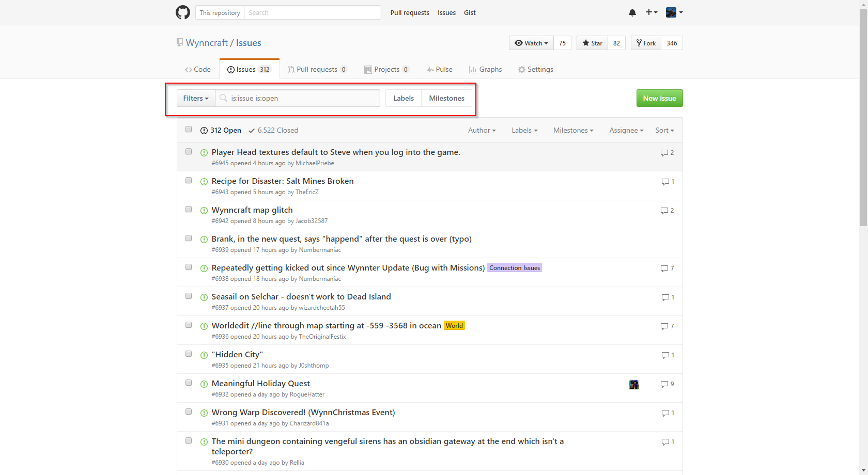Viewport: 868px width, 475px height.
Task: Expand the Milestones filter dropdown in list header
Action: tap(573, 130)
